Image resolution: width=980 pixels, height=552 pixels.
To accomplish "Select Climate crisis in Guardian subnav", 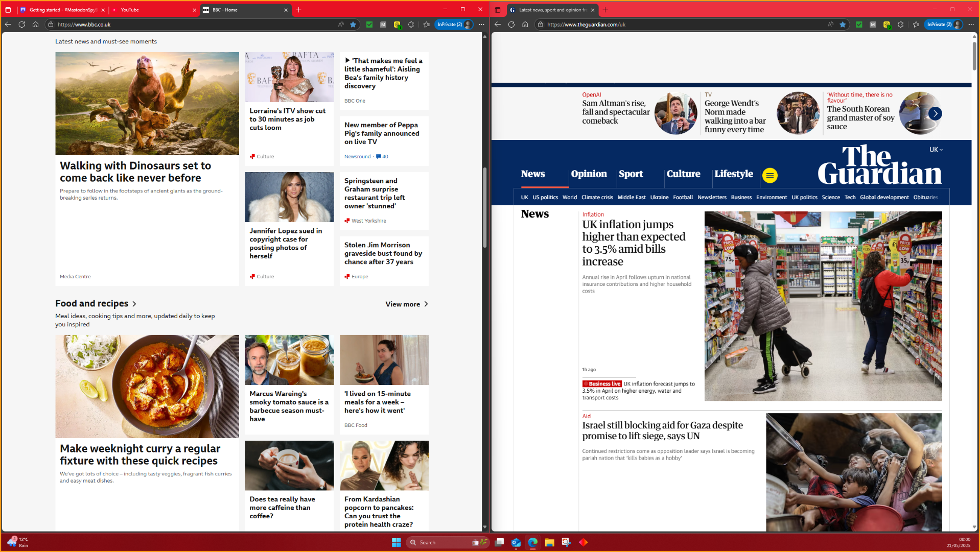I will tap(597, 197).
